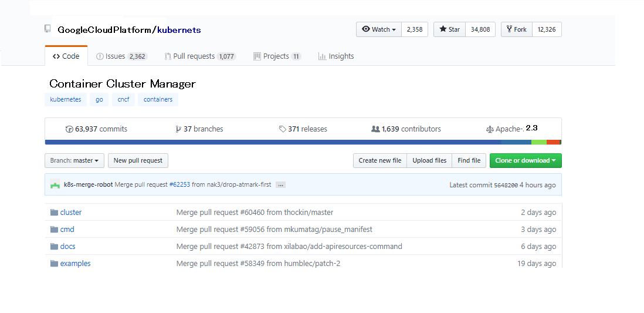View the 63,937 commits link
The image size is (644, 313).
[x=97, y=129]
